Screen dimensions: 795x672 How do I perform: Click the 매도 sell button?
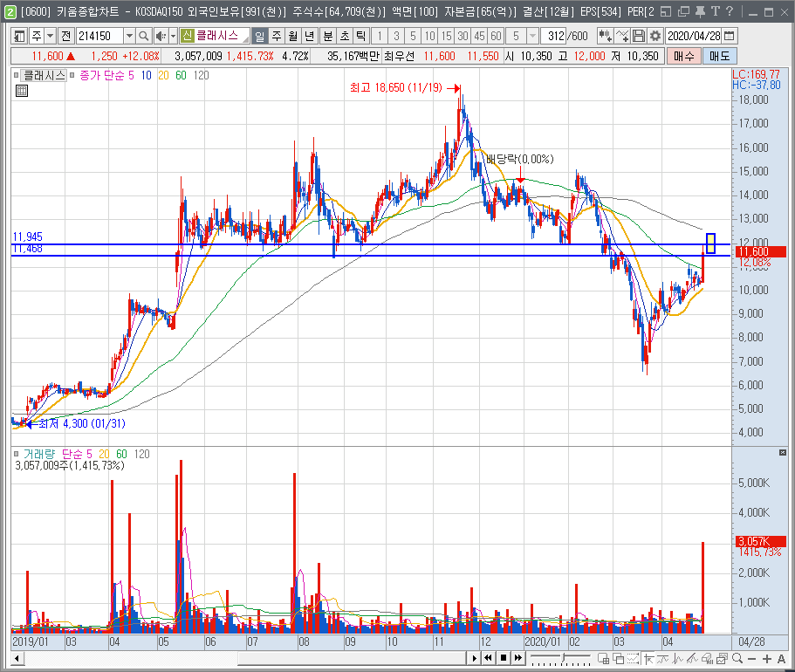pos(719,57)
